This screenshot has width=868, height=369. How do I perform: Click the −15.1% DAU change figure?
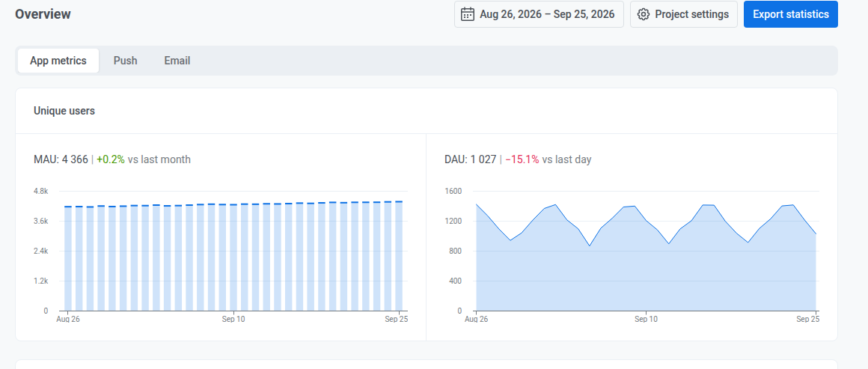[x=522, y=159]
